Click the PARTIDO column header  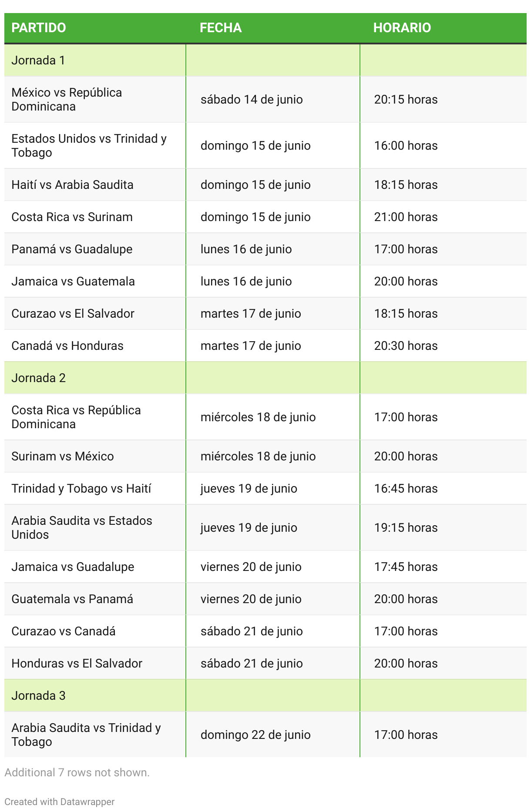[39, 28]
